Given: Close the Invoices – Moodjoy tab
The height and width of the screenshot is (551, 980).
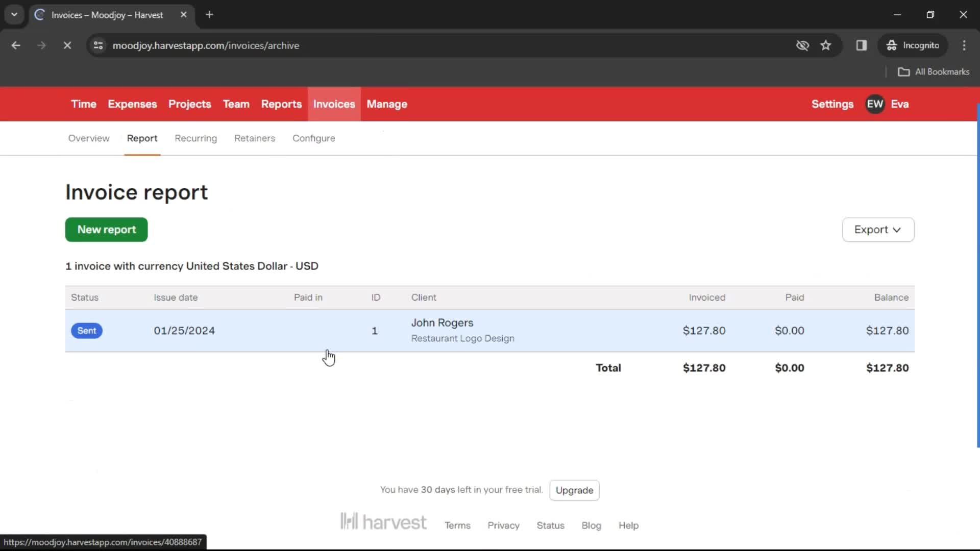Looking at the screenshot, I should click(x=184, y=15).
